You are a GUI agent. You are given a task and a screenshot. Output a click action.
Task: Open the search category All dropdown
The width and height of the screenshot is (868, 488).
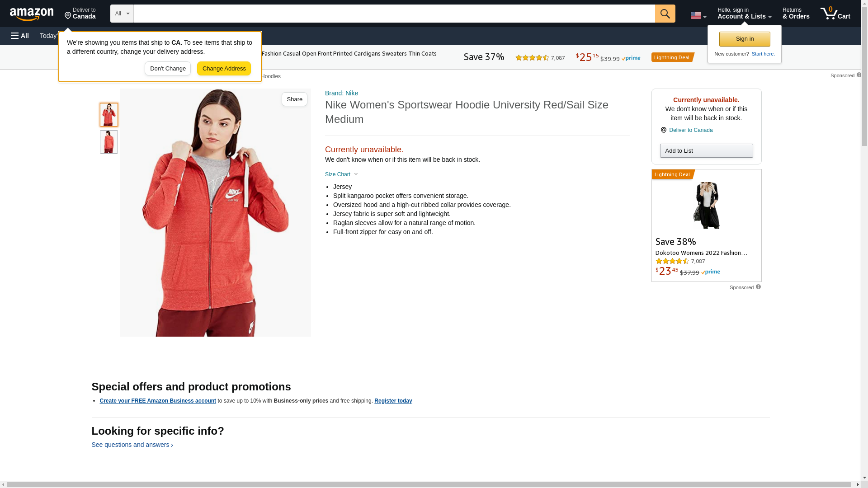click(x=122, y=14)
